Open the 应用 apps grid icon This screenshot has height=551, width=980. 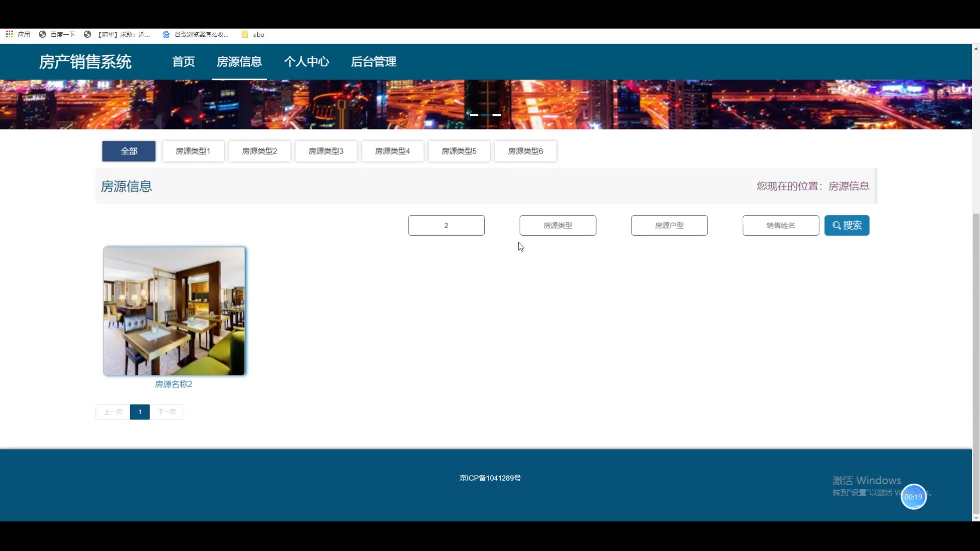click(9, 34)
